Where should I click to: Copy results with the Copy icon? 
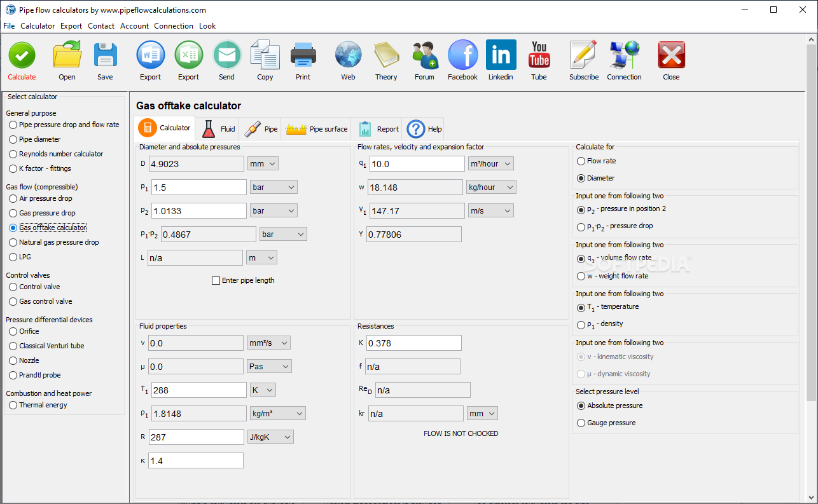[265, 55]
